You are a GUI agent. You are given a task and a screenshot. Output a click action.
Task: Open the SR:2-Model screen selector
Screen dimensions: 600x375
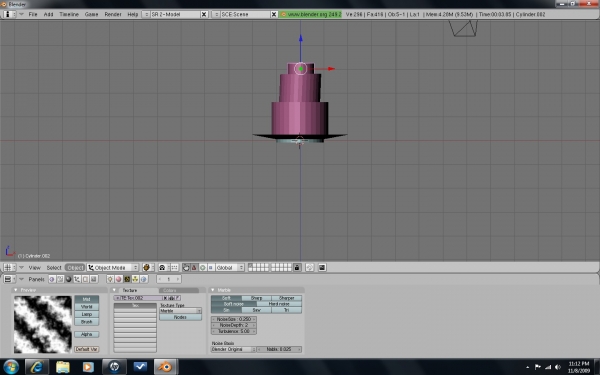click(x=146, y=14)
